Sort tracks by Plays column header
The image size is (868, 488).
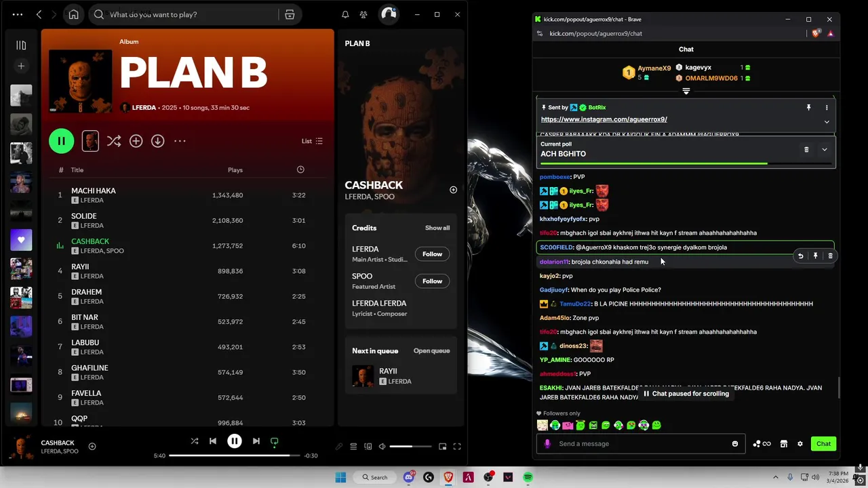coord(235,170)
